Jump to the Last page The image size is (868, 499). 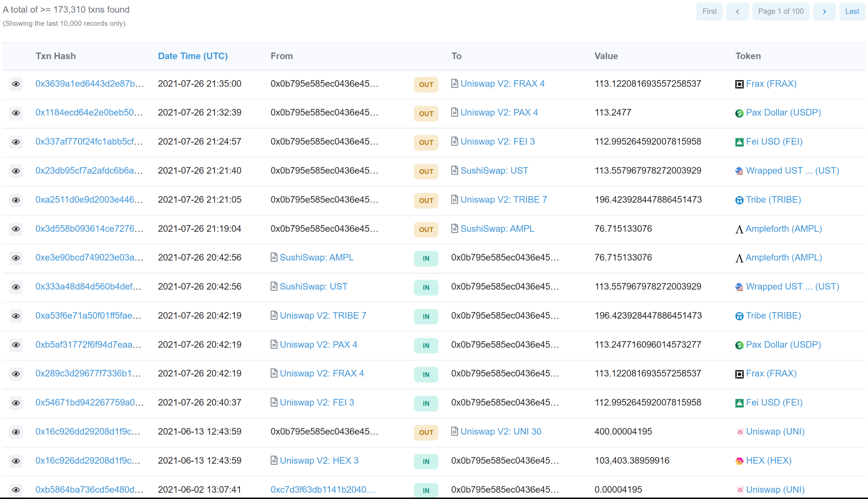click(x=852, y=11)
